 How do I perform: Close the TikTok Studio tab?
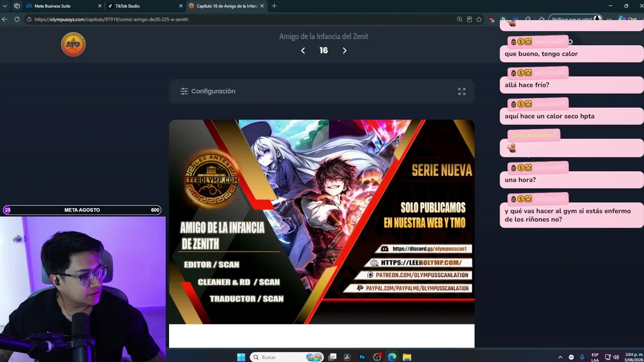181,6
